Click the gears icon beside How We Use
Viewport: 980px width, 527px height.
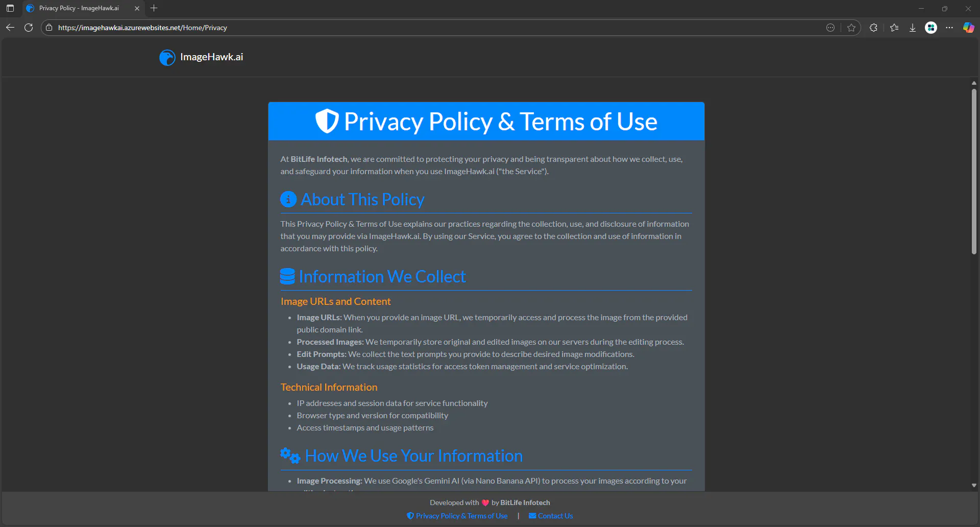click(x=290, y=456)
